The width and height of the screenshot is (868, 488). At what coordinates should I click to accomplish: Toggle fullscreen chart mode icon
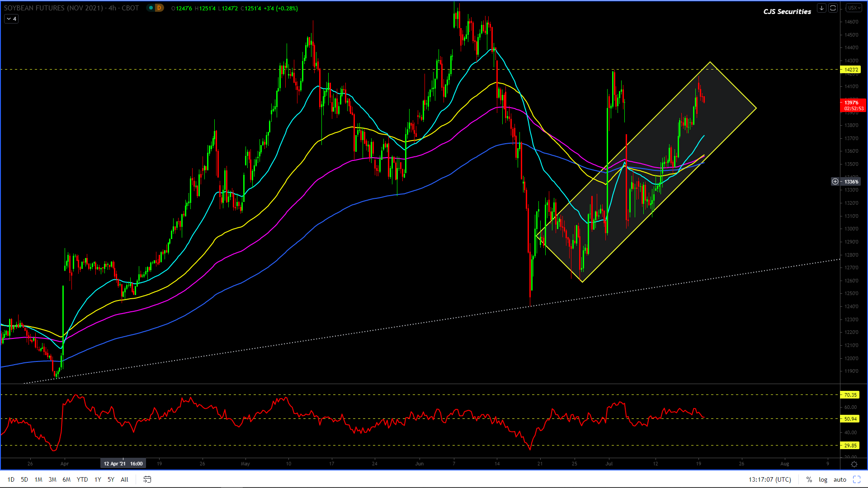pos(857,479)
